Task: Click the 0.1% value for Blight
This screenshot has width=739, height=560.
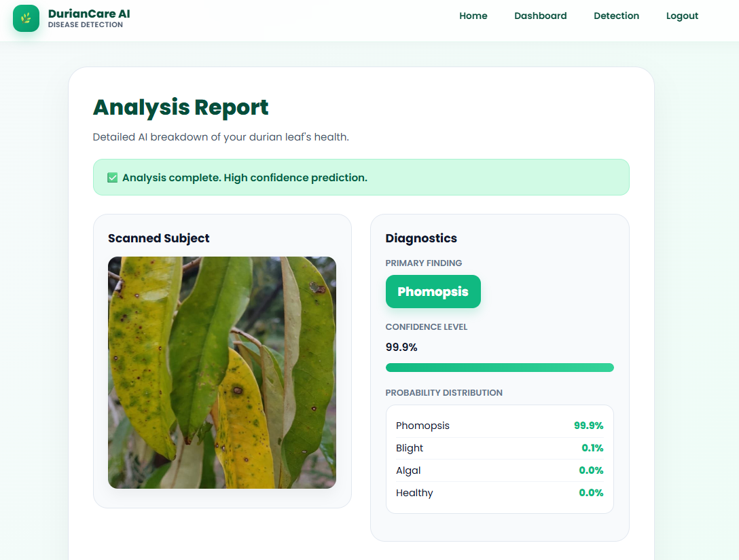Action: tap(592, 448)
